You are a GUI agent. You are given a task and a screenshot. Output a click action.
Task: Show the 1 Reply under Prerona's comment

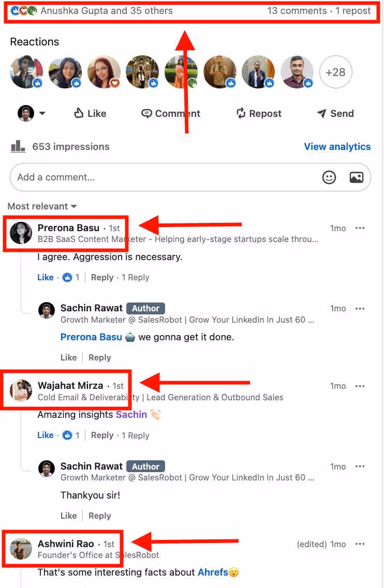tap(135, 277)
